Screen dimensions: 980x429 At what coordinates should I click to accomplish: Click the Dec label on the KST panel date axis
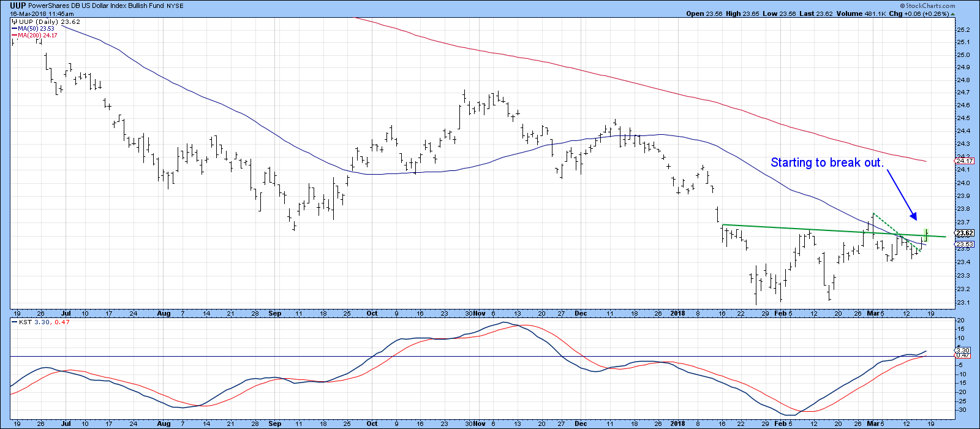pyautogui.click(x=581, y=423)
